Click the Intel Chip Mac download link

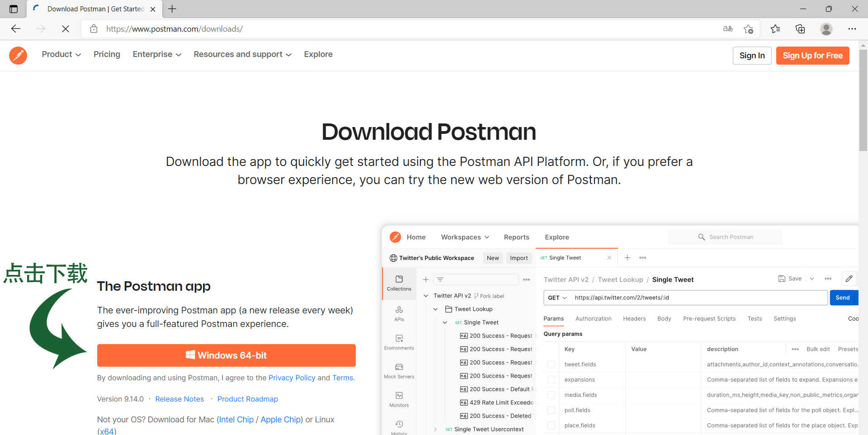coord(236,420)
